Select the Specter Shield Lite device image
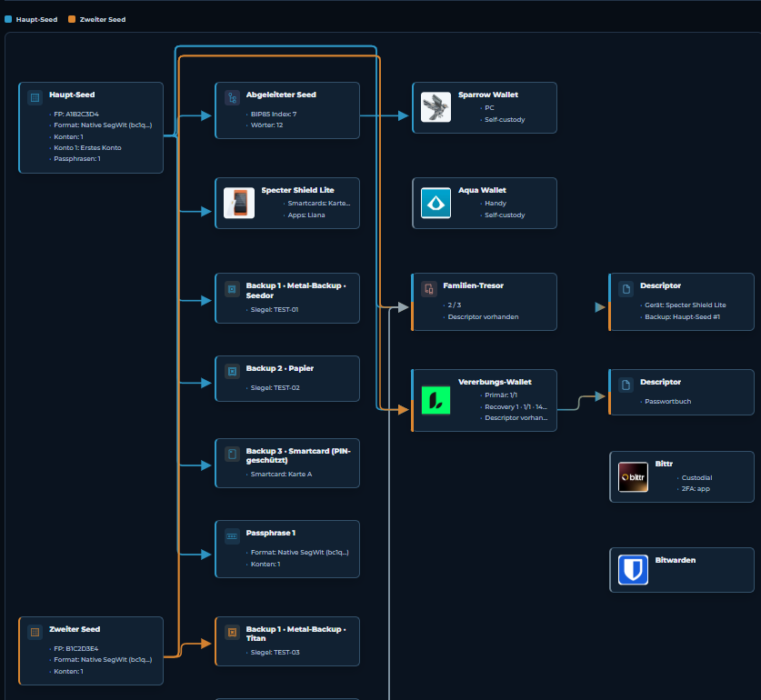The width and height of the screenshot is (761, 700). point(239,203)
